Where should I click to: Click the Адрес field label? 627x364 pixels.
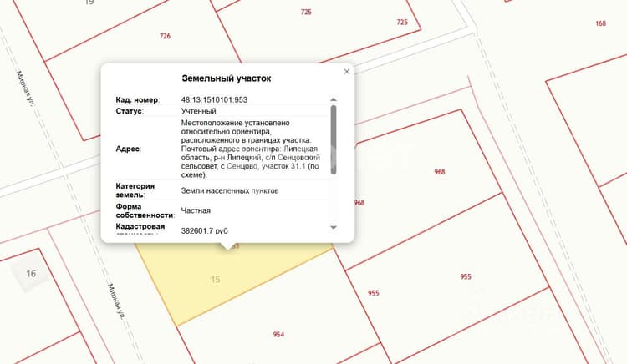(x=128, y=149)
